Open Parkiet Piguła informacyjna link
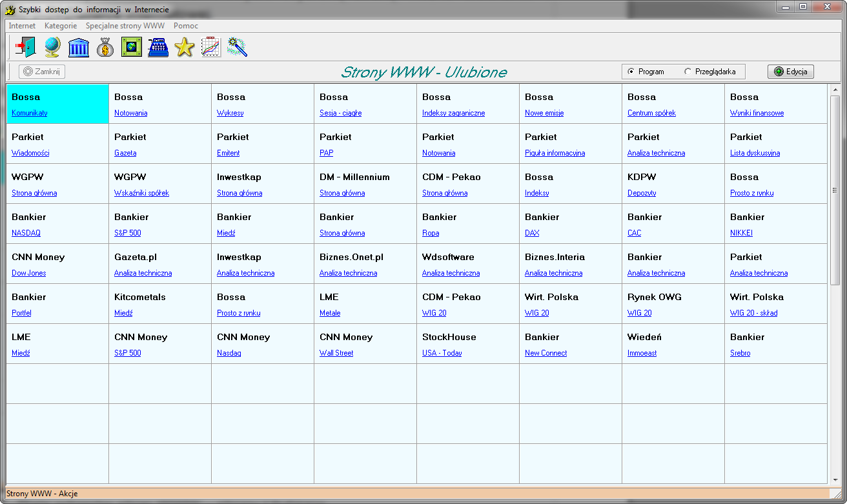 [x=555, y=153]
